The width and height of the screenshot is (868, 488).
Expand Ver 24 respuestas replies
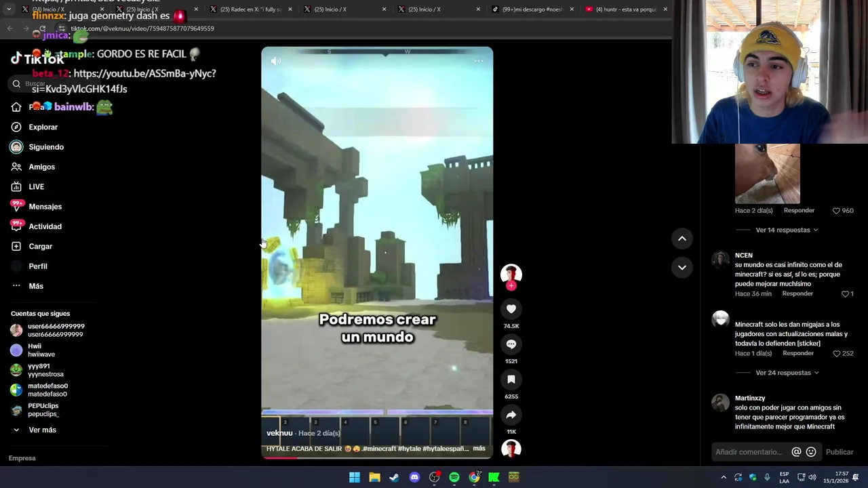pos(787,373)
